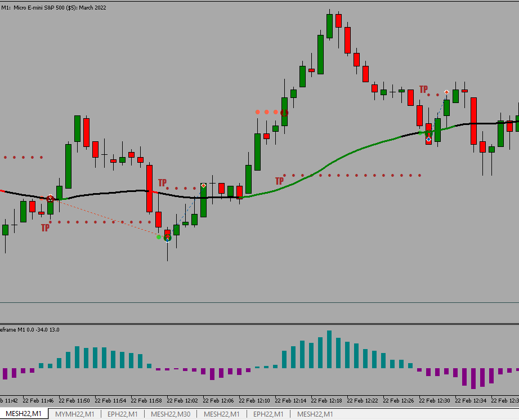
Task: Click the '22 Feb 11:50' time axis label
Action: click(x=74, y=400)
